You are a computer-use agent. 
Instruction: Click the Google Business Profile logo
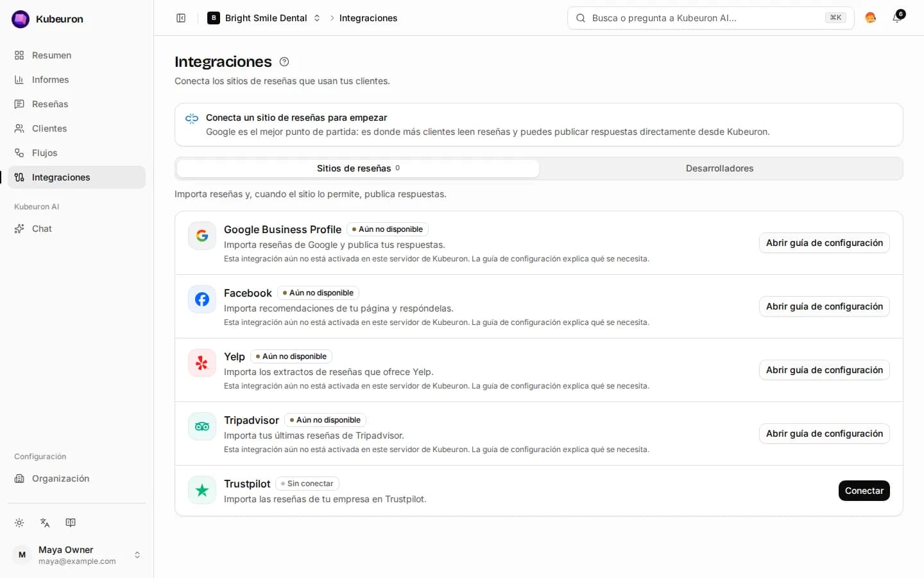(x=202, y=236)
